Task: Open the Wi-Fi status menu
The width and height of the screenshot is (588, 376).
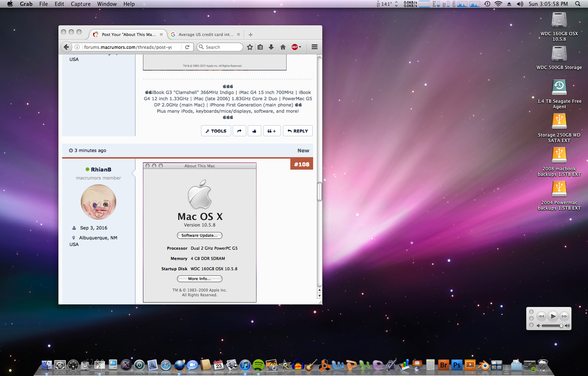Action: tap(498, 4)
